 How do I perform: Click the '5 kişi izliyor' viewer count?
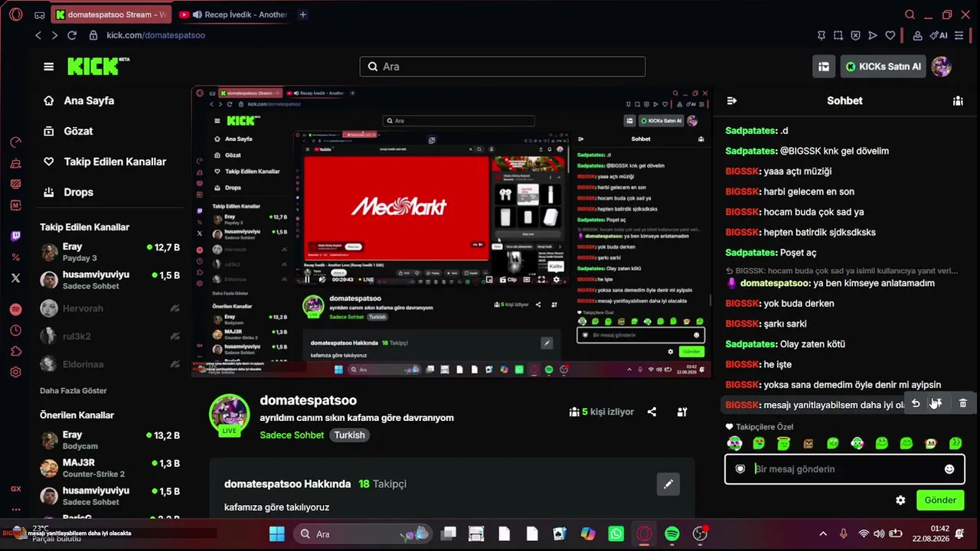(602, 412)
